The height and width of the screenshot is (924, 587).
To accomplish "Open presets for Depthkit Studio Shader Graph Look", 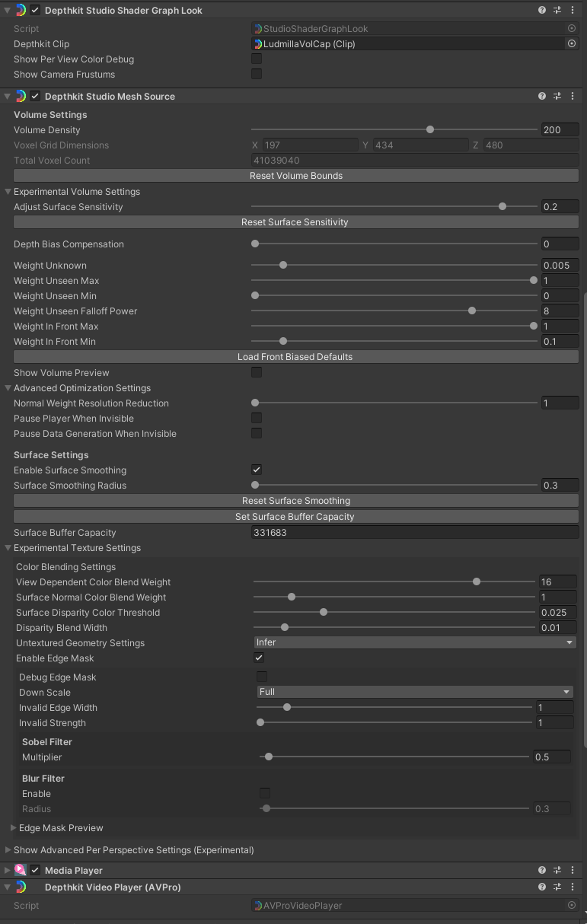I will (557, 11).
